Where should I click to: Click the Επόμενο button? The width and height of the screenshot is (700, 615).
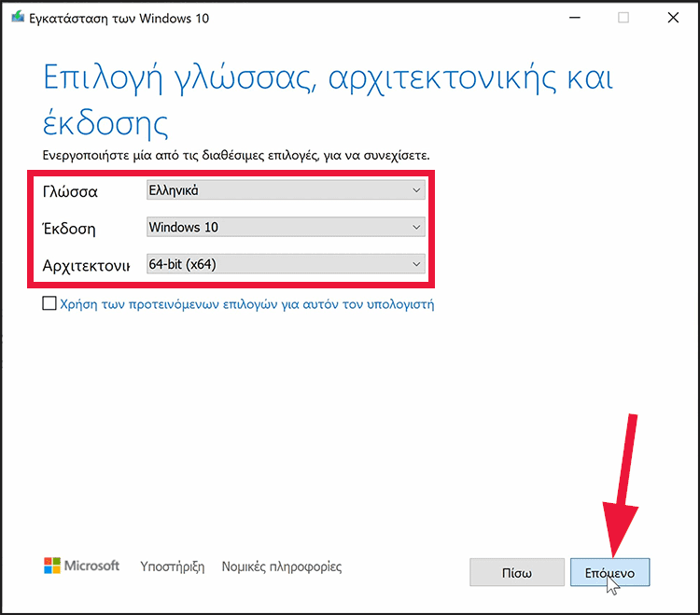[x=609, y=572]
